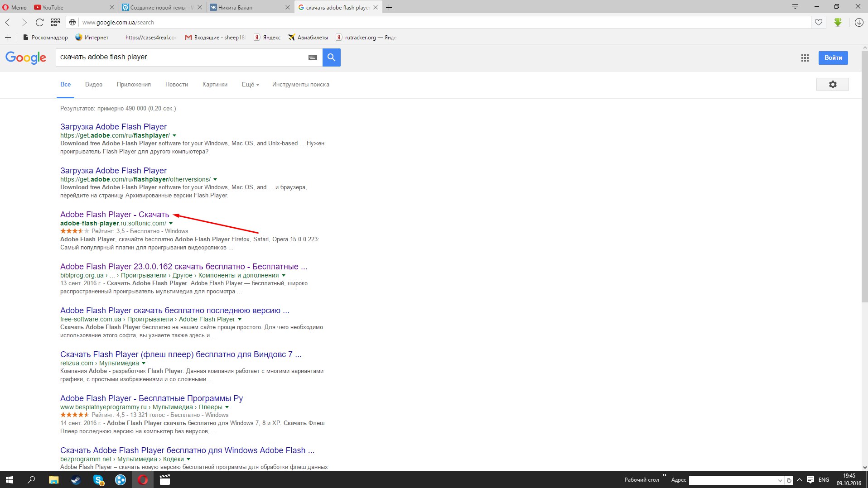The width and height of the screenshot is (868, 488).
Task: Open the Opera Menu button
Action: (14, 7)
